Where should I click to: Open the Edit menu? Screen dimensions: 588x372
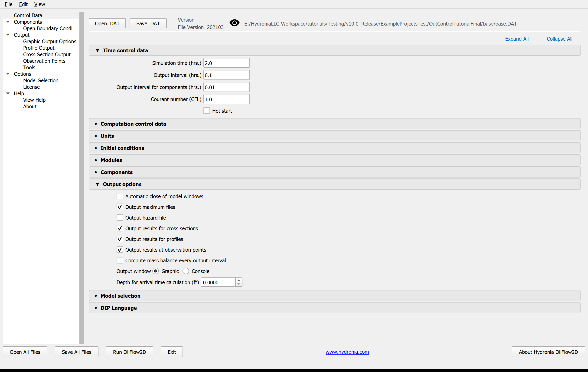click(x=23, y=4)
